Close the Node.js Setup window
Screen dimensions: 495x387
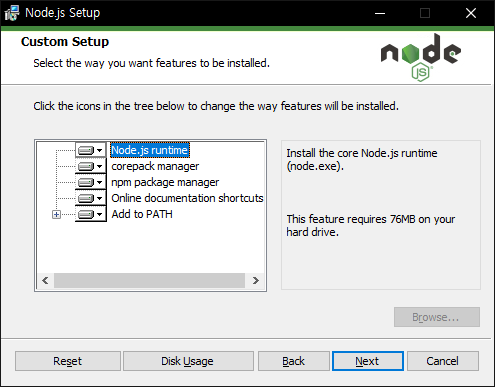coord(471,13)
